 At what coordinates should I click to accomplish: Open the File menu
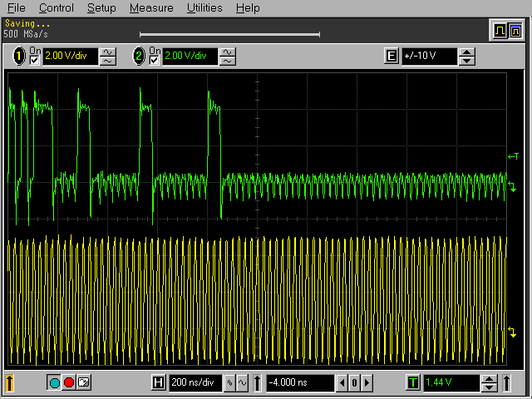point(16,7)
